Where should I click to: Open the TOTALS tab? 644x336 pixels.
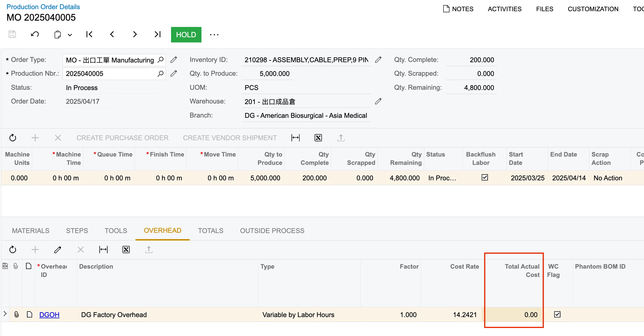(x=210, y=231)
